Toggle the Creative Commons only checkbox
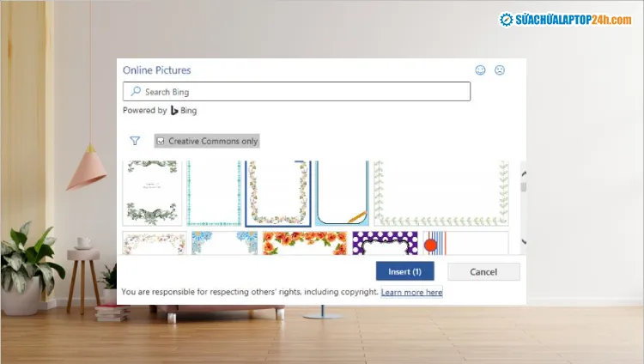The image size is (644, 364). pyautogui.click(x=160, y=141)
